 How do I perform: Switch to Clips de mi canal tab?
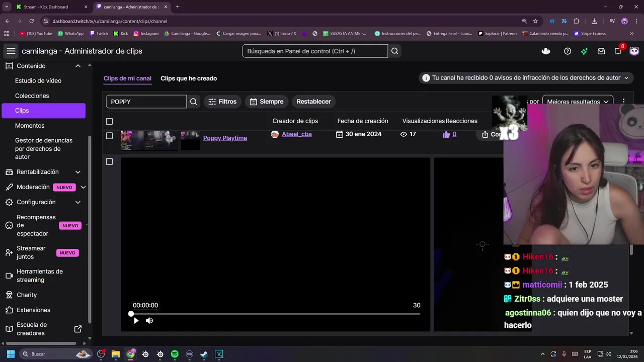point(127,78)
